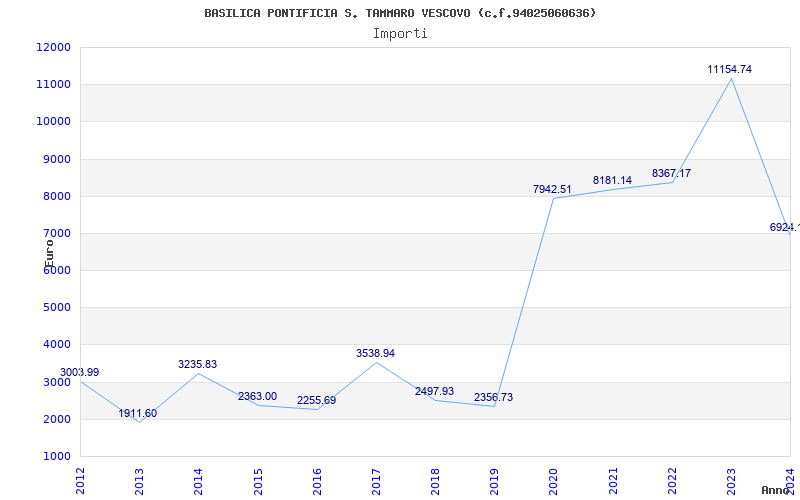
Task: Select the data label 3538.94
Action: pos(376,353)
